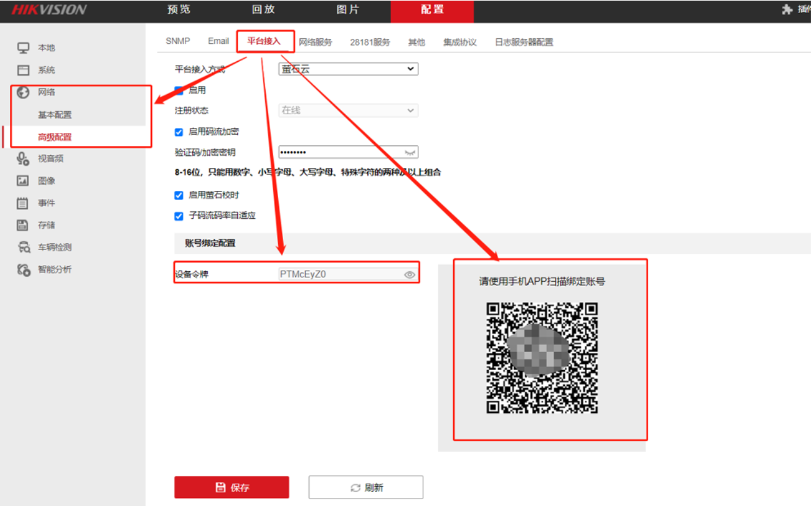Switch to the Email tab
This screenshot has height=506, width=812.
(x=219, y=41)
